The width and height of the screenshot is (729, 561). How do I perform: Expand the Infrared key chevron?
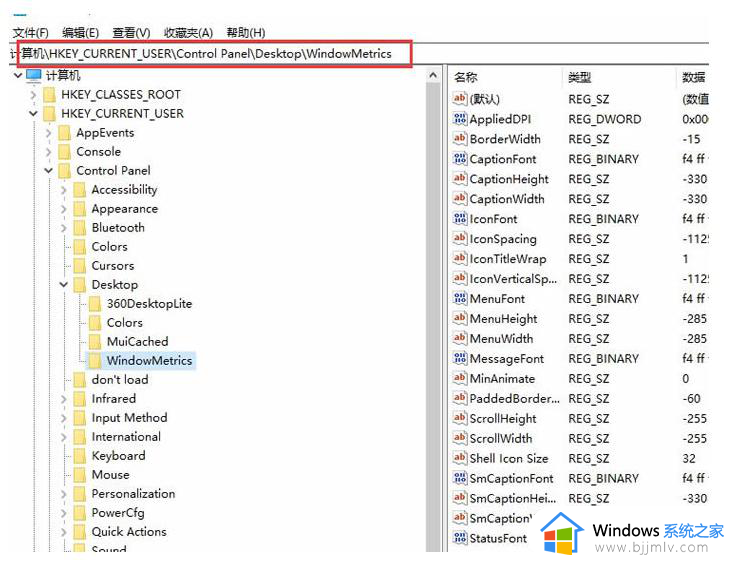coord(64,399)
